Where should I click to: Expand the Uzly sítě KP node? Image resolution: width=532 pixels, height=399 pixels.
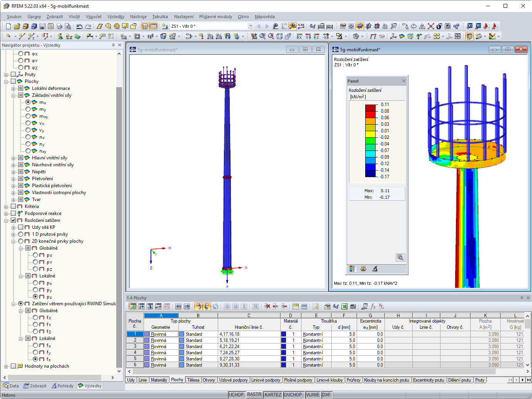14,228
